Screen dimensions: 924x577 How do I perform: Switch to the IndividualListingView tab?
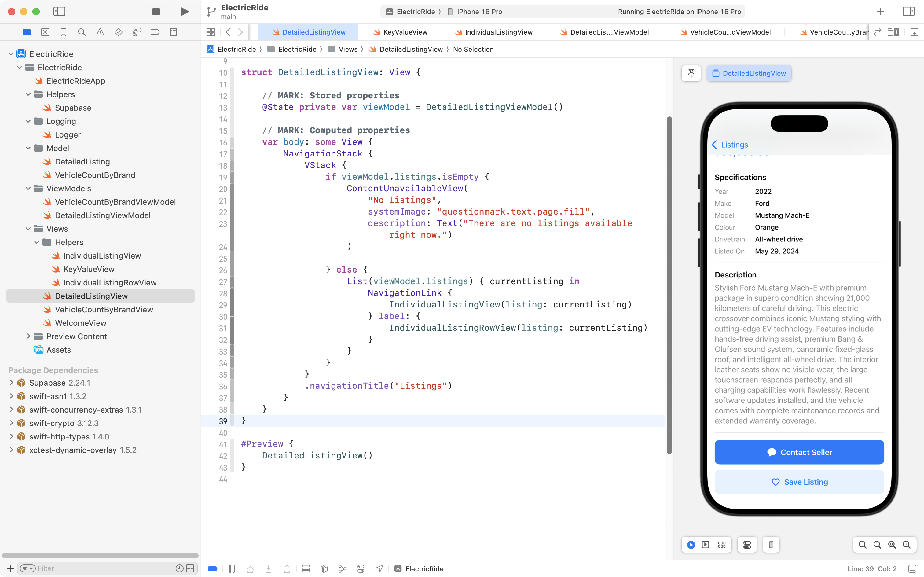pos(498,32)
